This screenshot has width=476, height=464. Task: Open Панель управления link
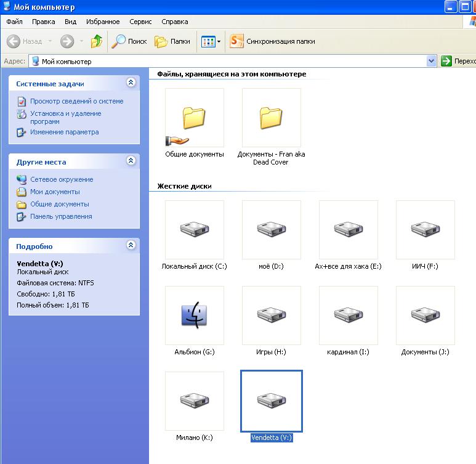(61, 217)
